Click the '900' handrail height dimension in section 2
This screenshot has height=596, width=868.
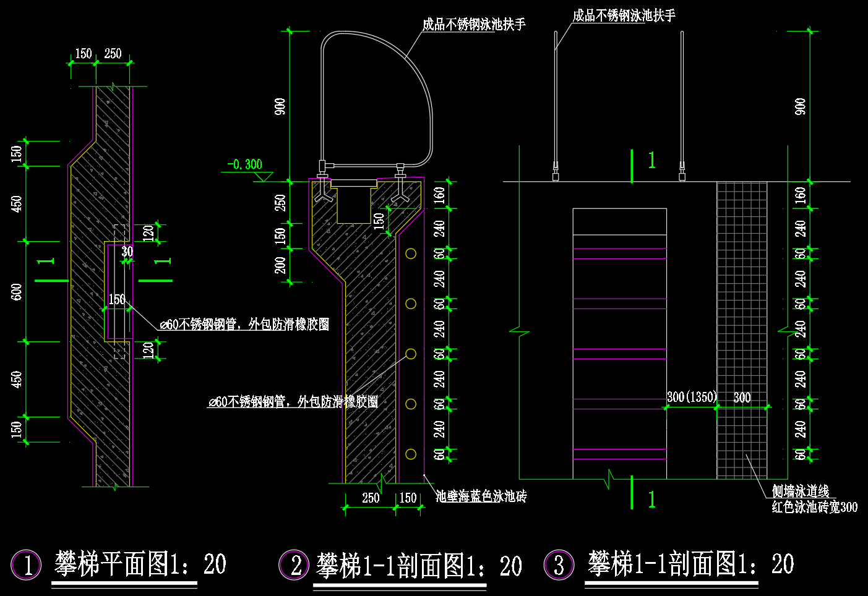pyautogui.click(x=280, y=106)
